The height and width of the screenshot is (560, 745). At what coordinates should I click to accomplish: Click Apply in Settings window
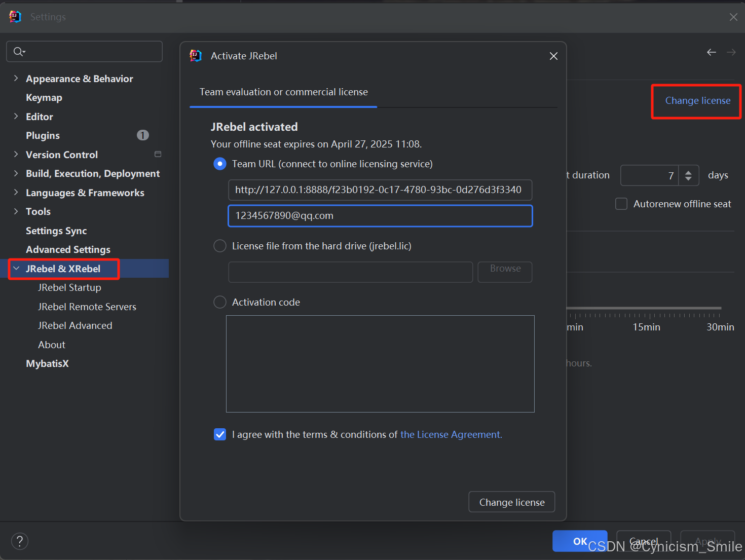point(707,541)
